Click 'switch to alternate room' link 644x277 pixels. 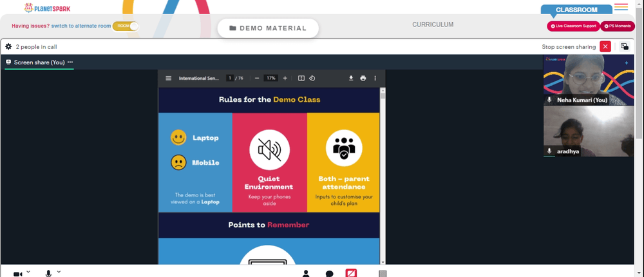[x=81, y=26]
